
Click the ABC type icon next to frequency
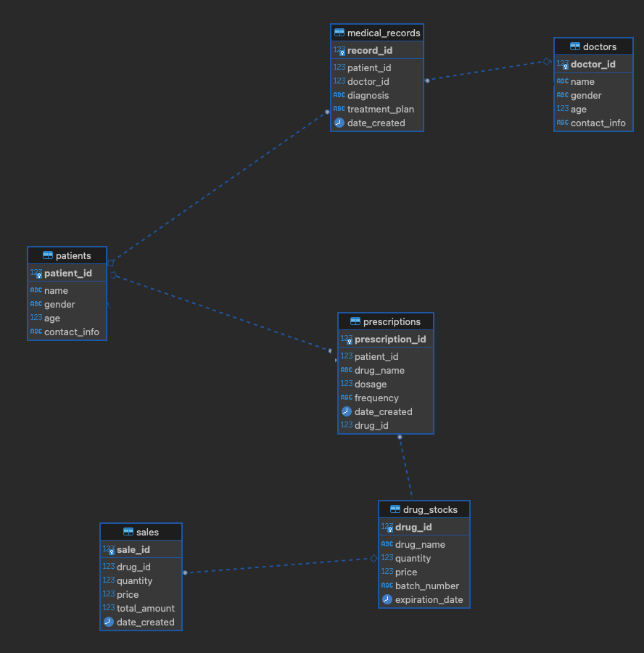click(347, 398)
